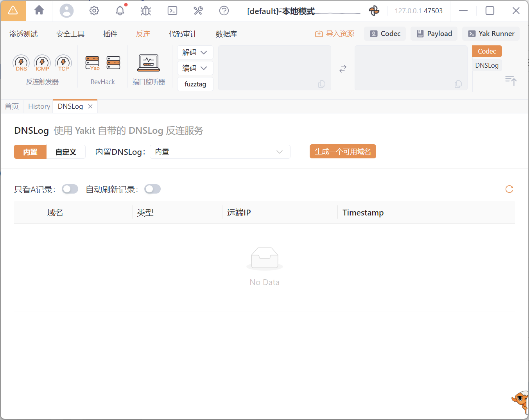Open the Yso RevHack server icon
529x420 pixels.
coord(93,63)
